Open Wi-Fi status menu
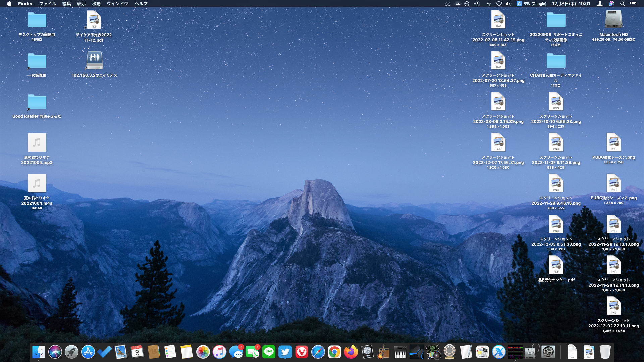 499,4
